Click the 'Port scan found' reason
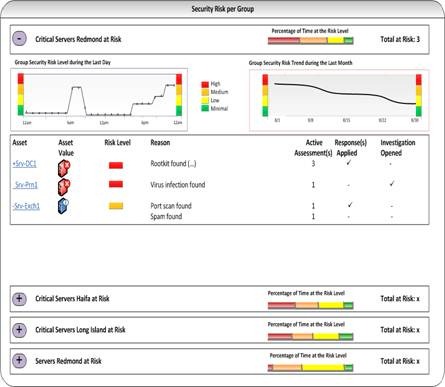 171,206
